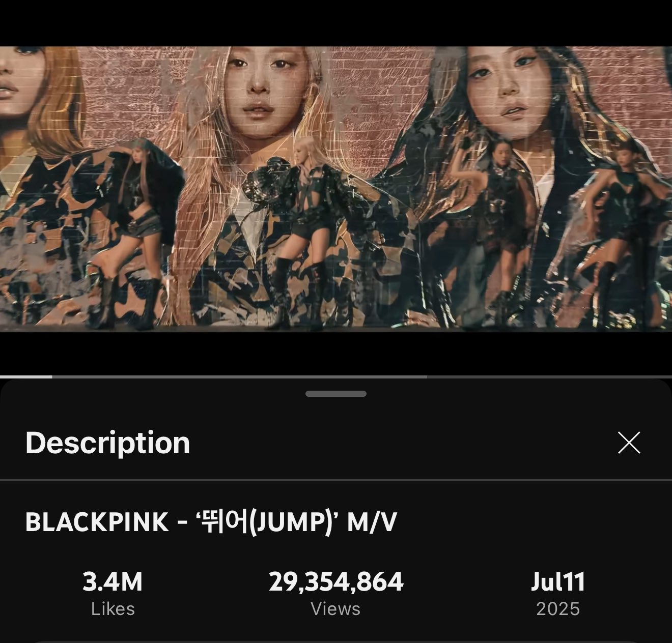Seek within the buffered gray progress section
This screenshot has width=672, height=643.
239,377
